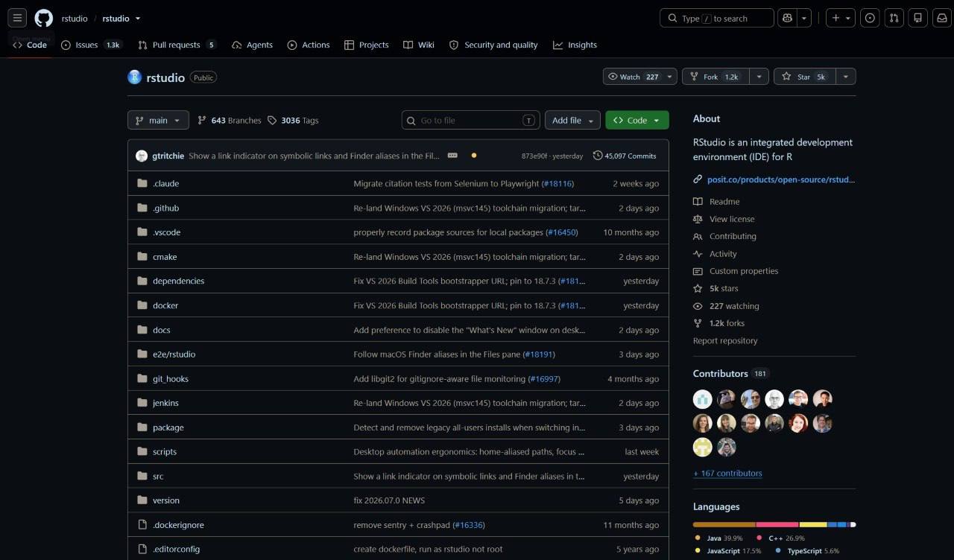The height and width of the screenshot is (560, 954).
Task: Open the Wiki tab
Action: [419, 45]
